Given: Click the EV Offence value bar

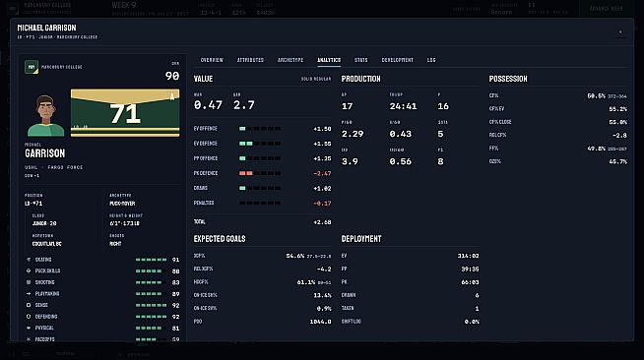Looking at the screenshot, I should [x=260, y=129].
